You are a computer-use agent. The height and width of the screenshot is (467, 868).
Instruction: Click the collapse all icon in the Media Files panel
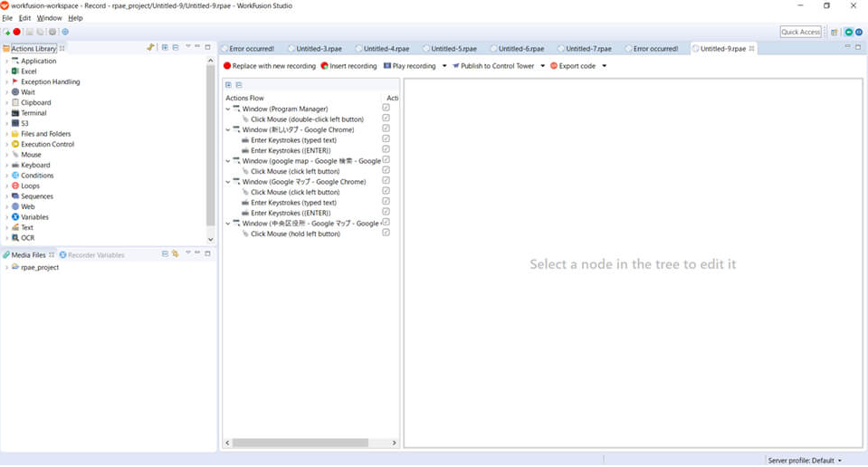click(x=165, y=254)
